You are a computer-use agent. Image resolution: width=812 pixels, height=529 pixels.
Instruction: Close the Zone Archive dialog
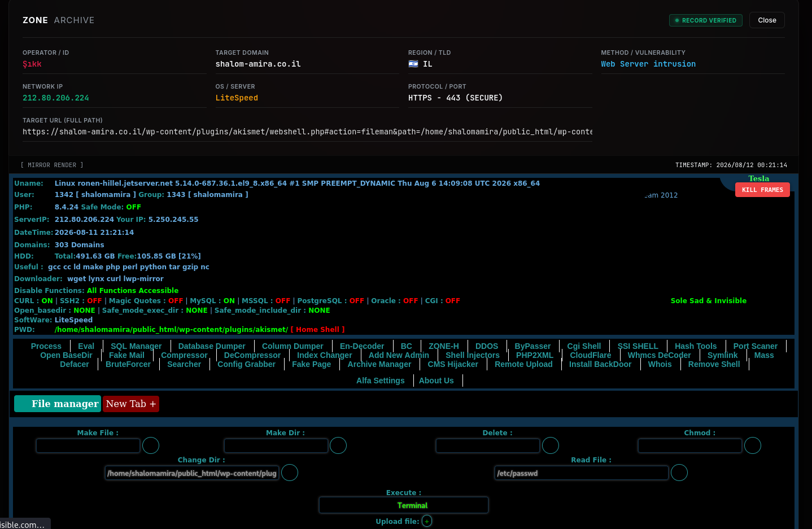(x=767, y=20)
